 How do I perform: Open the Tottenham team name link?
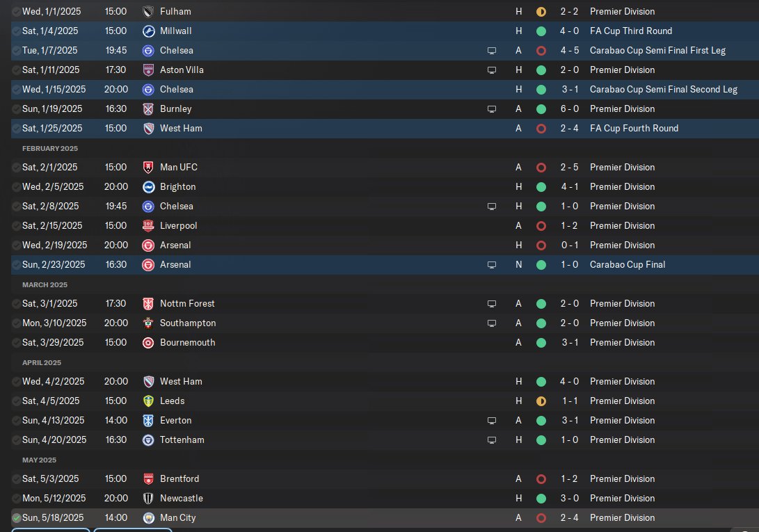coord(182,440)
